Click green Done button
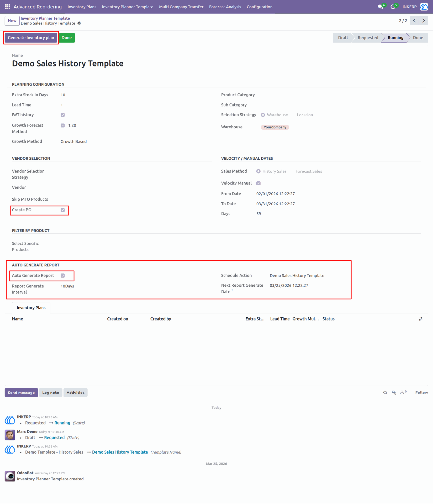 point(67,38)
